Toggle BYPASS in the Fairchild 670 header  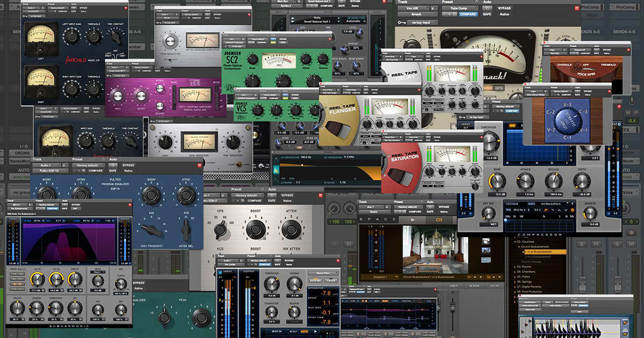(x=83, y=9)
